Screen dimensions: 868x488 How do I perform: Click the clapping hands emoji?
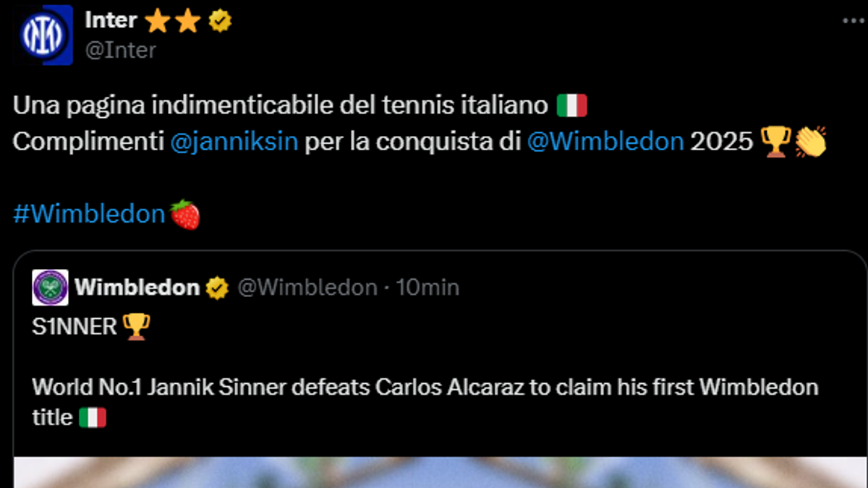click(810, 141)
